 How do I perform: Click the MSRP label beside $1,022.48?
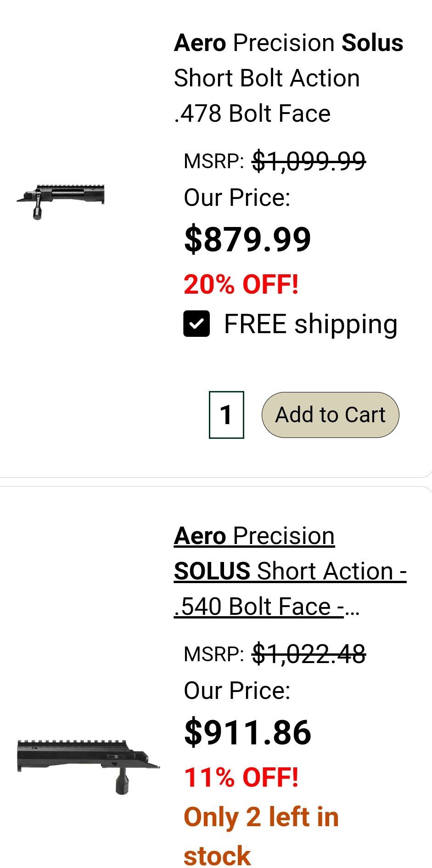(x=213, y=654)
